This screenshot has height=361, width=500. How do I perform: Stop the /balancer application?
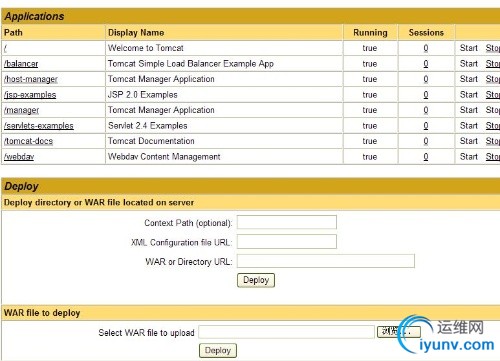(493, 64)
